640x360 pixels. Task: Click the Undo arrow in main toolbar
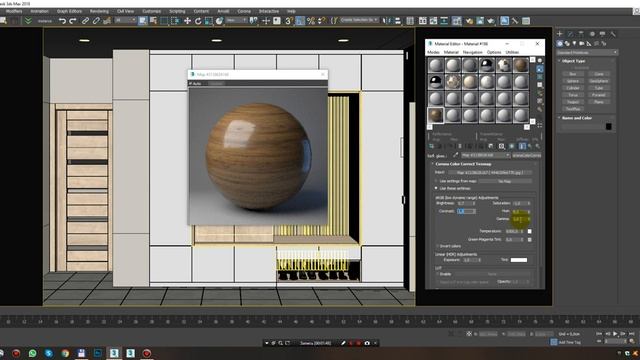[x=62, y=21]
